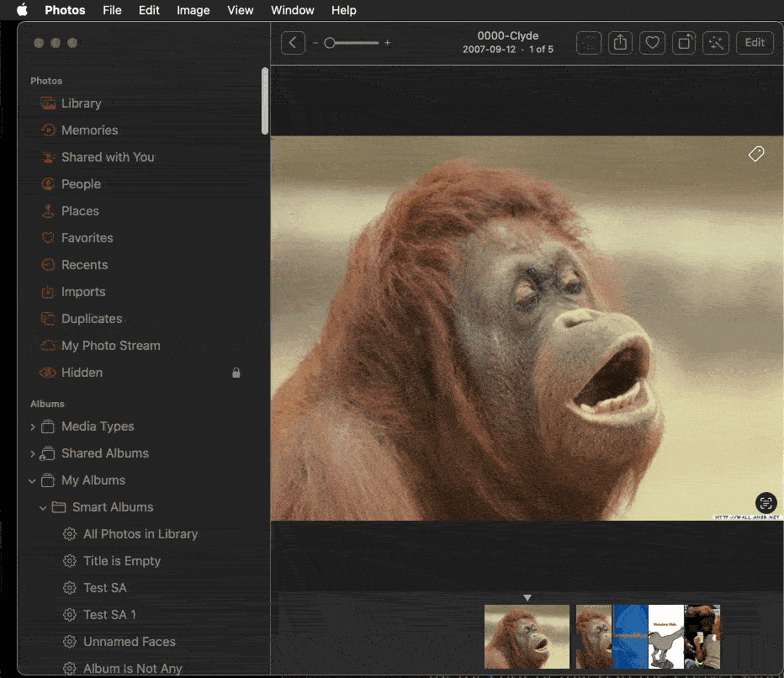The width and height of the screenshot is (784, 678).
Task: Open the Image menu
Action: [193, 10]
